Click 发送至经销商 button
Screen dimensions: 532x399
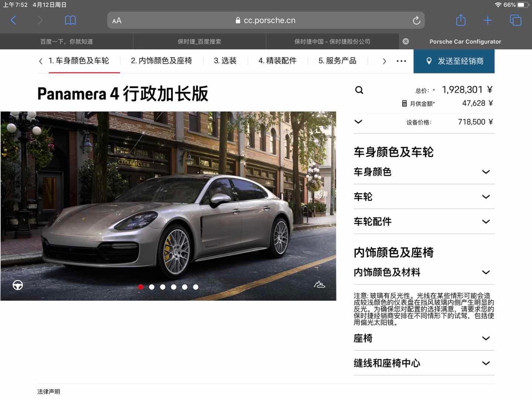pyautogui.click(x=454, y=61)
